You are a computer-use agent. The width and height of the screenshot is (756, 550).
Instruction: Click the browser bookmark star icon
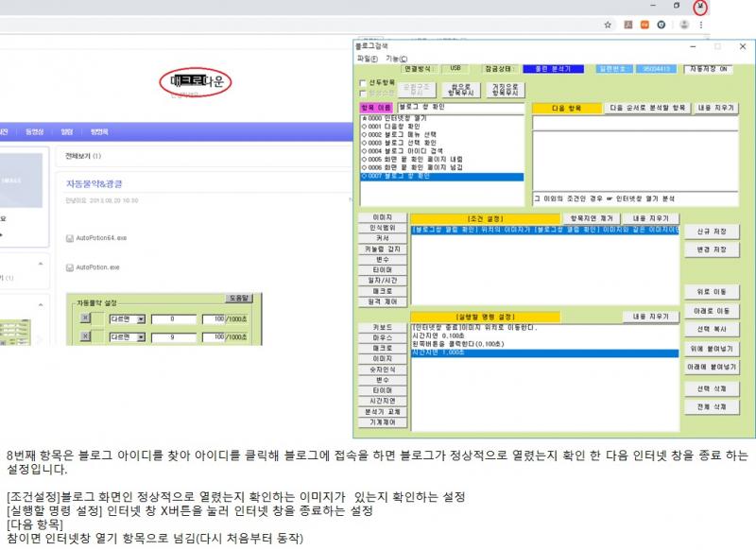point(608,26)
